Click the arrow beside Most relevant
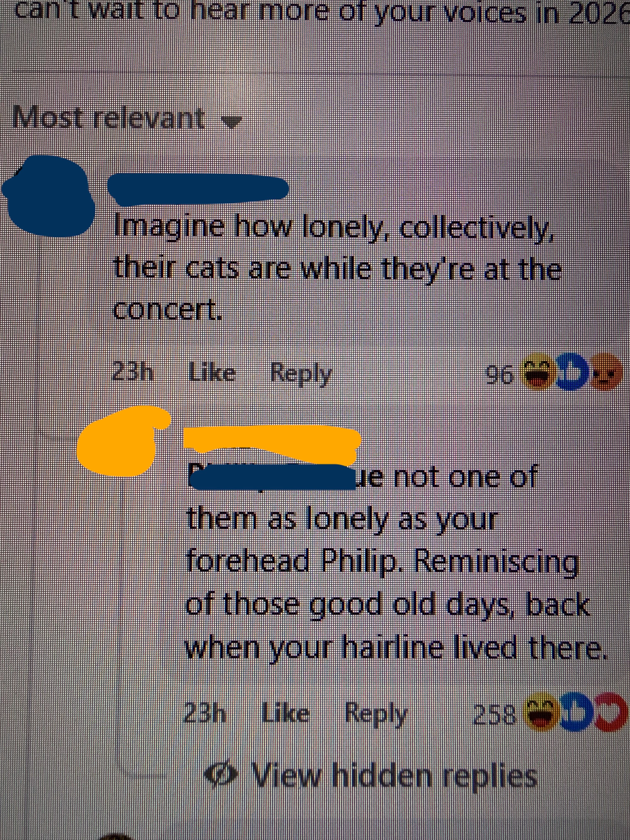 pyautogui.click(x=231, y=121)
